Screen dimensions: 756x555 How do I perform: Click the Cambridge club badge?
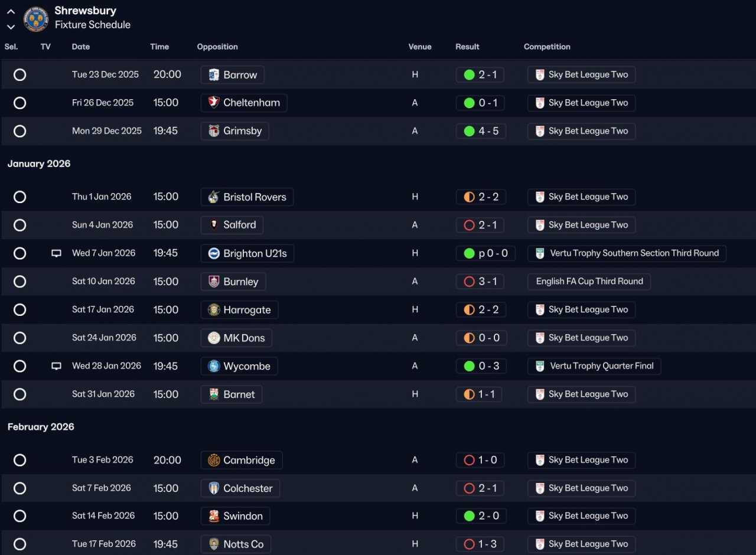pyautogui.click(x=214, y=460)
